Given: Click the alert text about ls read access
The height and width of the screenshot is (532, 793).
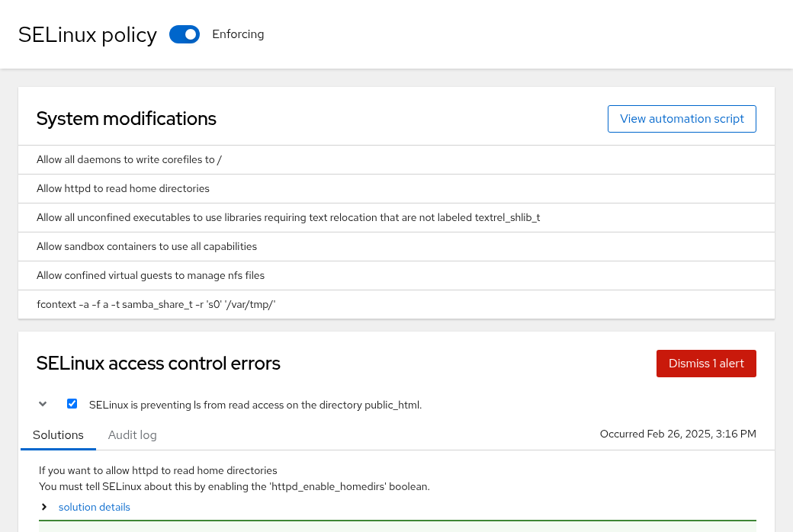Looking at the screenshot, I should 255,405.
